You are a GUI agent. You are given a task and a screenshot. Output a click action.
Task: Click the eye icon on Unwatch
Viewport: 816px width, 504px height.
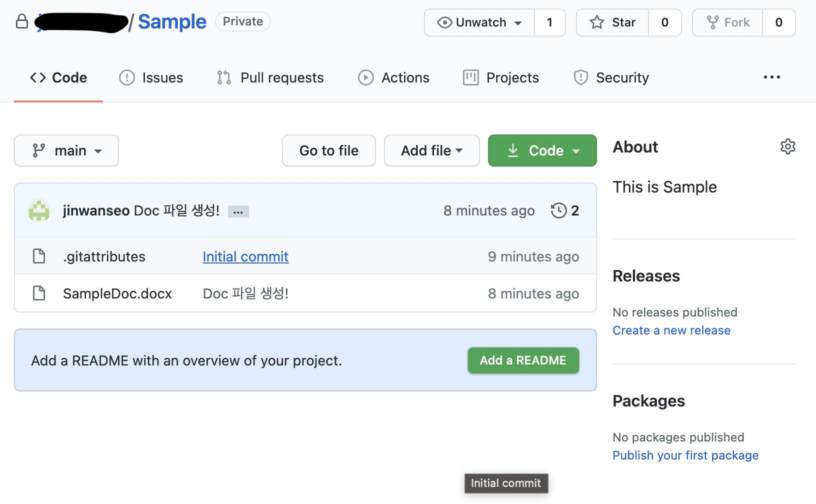444,22
